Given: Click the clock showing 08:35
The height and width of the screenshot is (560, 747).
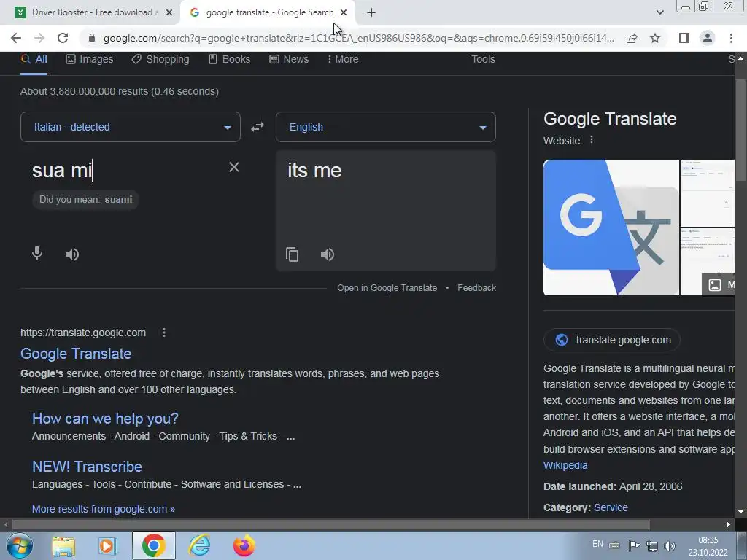Looking at the screenshot, I should point(708,540).
